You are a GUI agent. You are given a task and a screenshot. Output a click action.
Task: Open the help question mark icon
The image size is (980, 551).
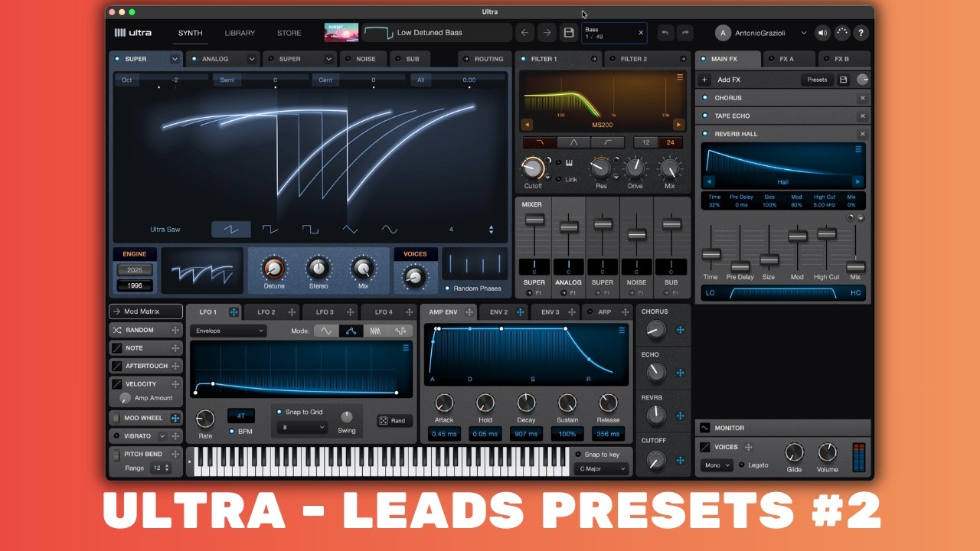(861, 33)
